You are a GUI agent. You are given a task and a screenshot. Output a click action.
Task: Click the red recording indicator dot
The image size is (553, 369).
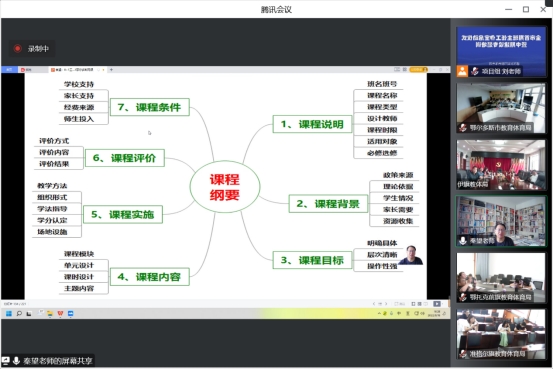point(17,49)
